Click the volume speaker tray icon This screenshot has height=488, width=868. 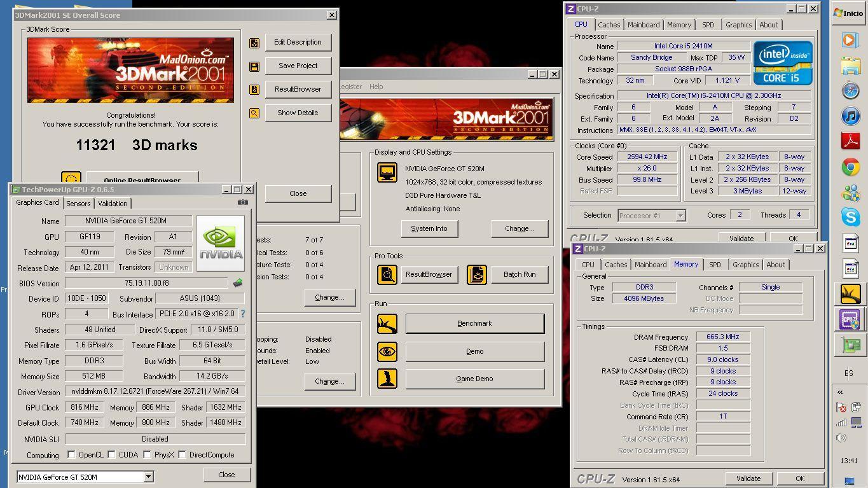[841, 438]
